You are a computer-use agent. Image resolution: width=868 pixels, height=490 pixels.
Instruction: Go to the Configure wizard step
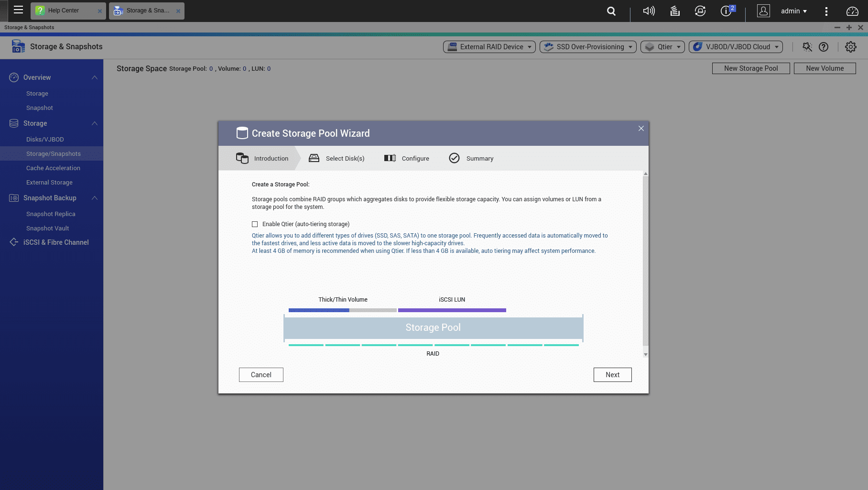pyautogui.click(x=406, y=158)
